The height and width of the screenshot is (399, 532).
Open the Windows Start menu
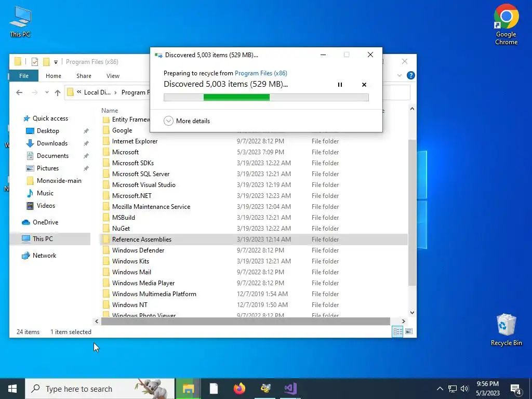12,389
